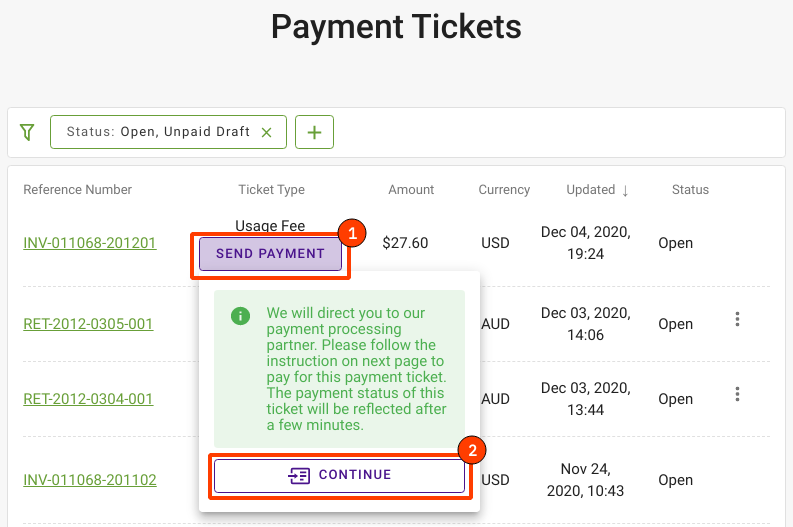
Task: Click the Send Payment button
Action: coord(270,254)
